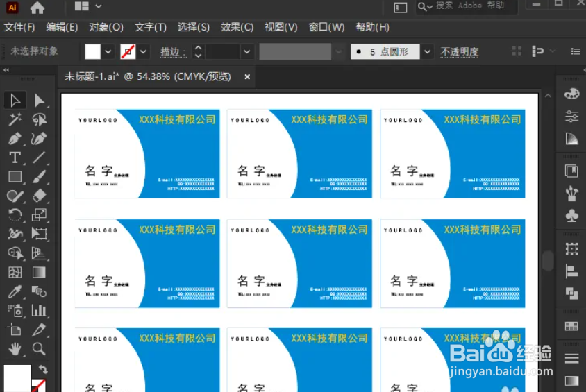This screenshot has height=392, width=586.
Task: Open the Libraries panel icon
Action: [571, 171]
